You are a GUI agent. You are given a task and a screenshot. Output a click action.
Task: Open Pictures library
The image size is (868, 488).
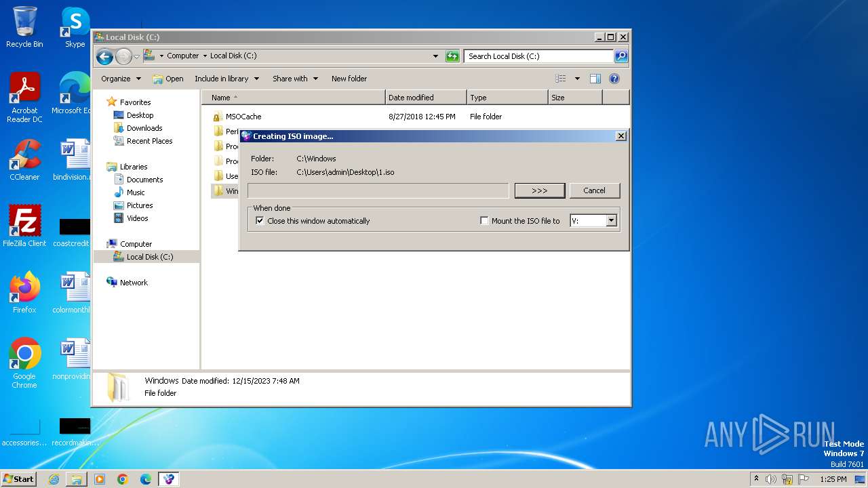click(x=133, y=205)
